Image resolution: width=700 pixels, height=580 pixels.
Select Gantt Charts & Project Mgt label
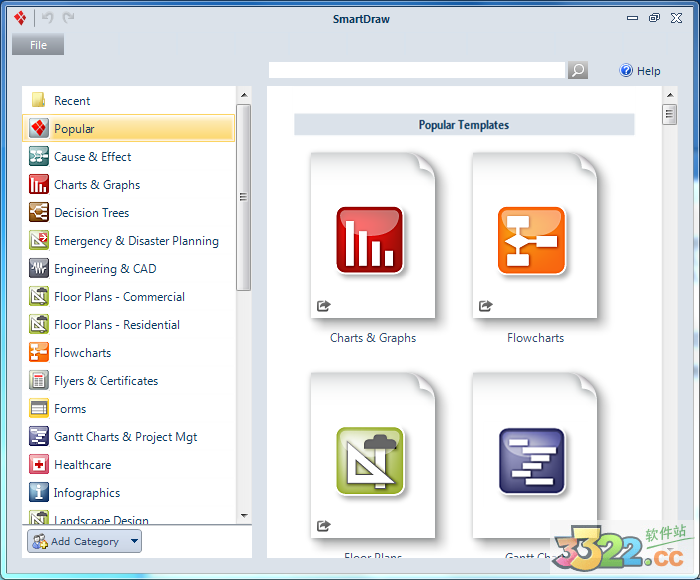(x=125, y=437)
